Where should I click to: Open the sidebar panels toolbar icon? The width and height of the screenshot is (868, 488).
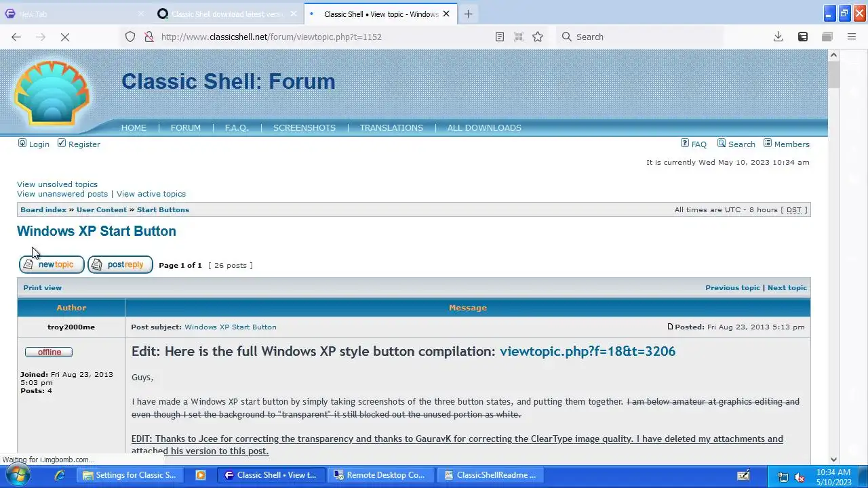(827, 37)
